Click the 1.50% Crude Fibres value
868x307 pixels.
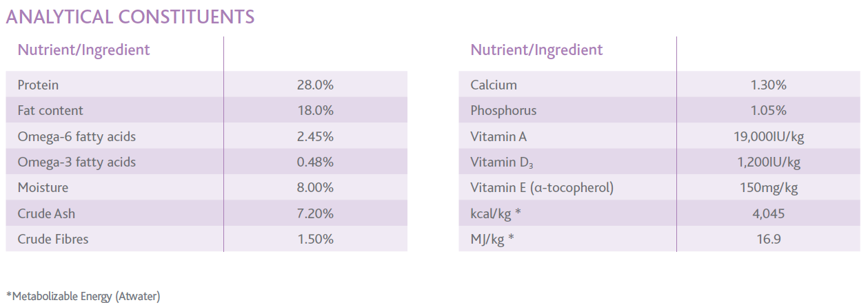click(x=315, y=240)
